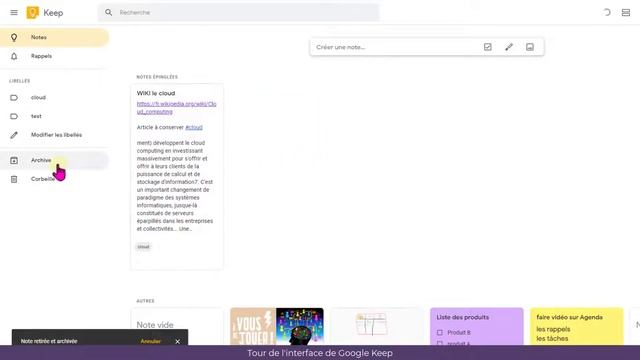Click the les rappels line in yellow note
The height and width of the screenshot is (360, 640).
553,329
